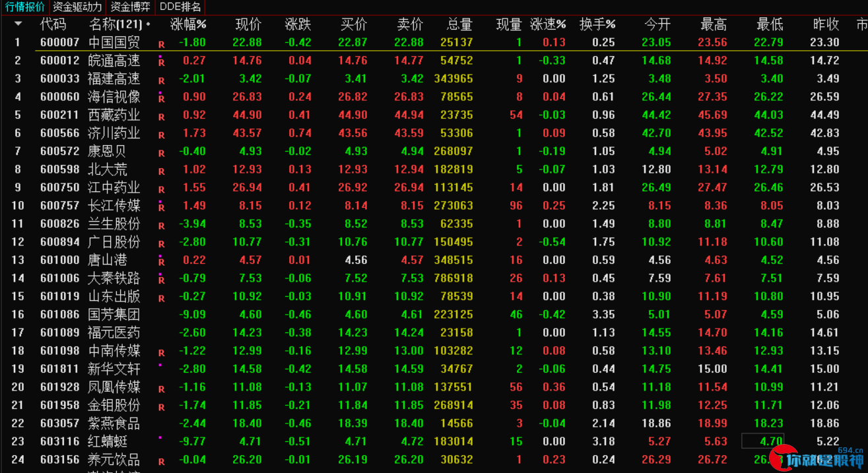Open the 资金博弈 tab
Viewport: 868px width, 473px height.
[x=130, y=7]
